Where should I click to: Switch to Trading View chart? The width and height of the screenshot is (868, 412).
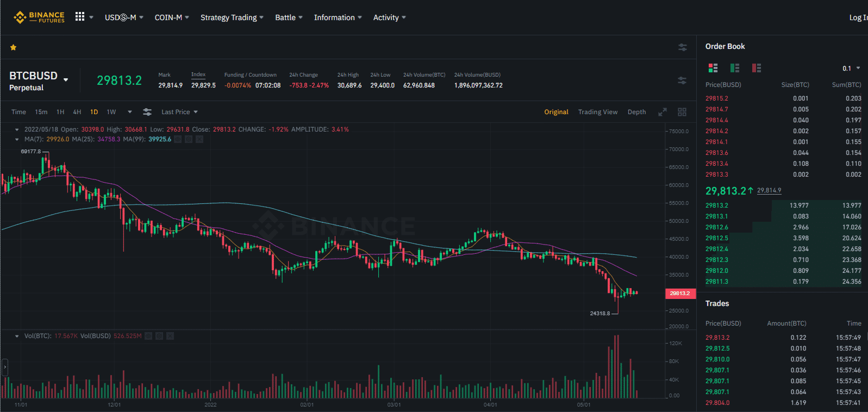598,112
